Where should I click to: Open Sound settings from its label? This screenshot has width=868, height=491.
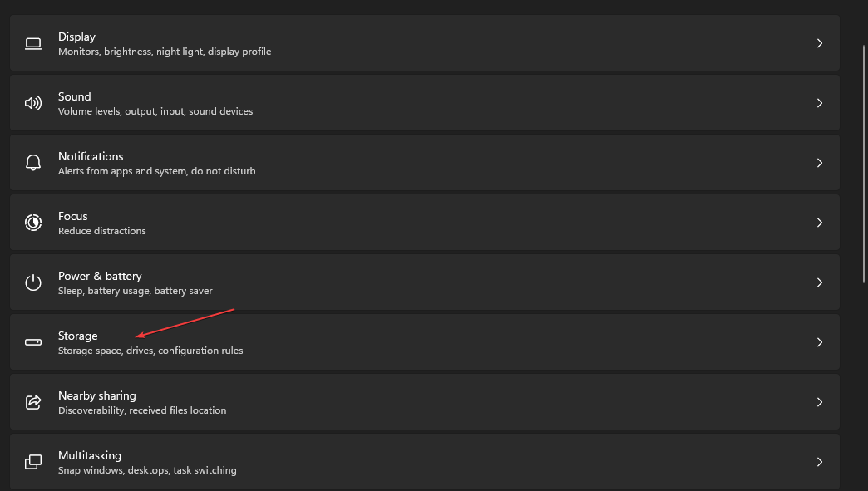[74, 96]
